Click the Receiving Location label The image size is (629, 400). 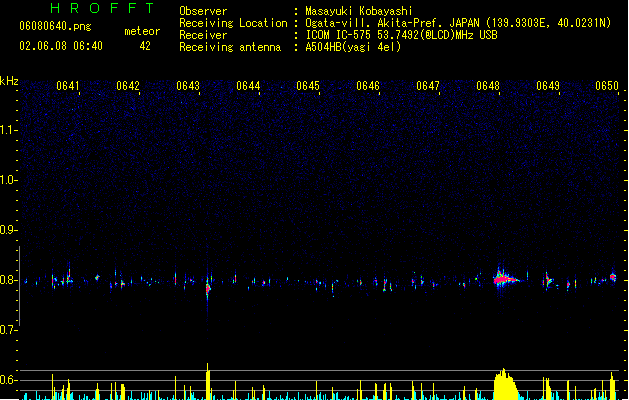point(233,23)
